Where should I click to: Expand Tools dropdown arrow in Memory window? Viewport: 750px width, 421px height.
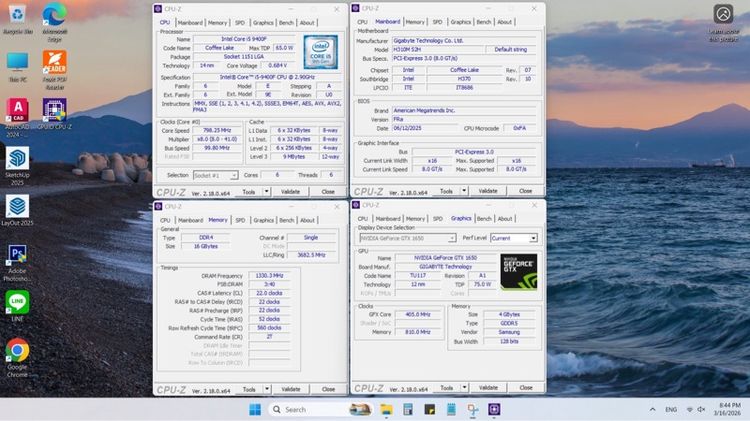click(x=267, y=389)
